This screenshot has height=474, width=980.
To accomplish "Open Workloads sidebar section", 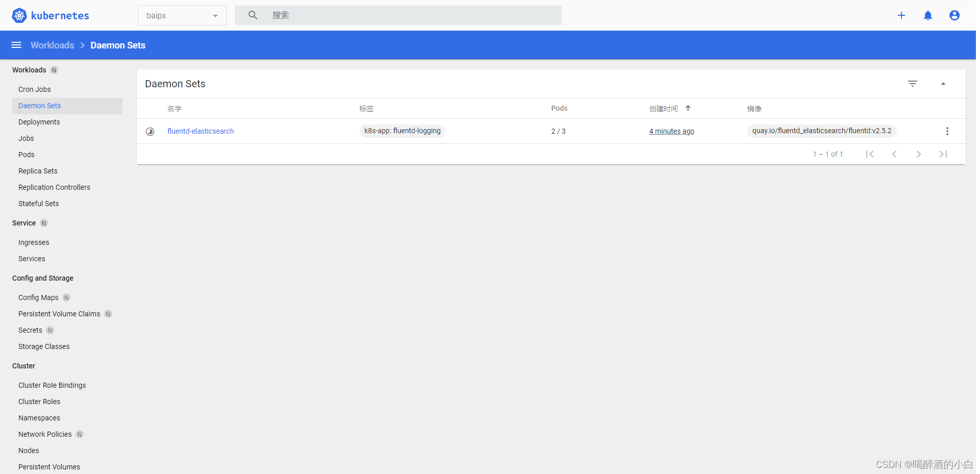I will (29, 70).
